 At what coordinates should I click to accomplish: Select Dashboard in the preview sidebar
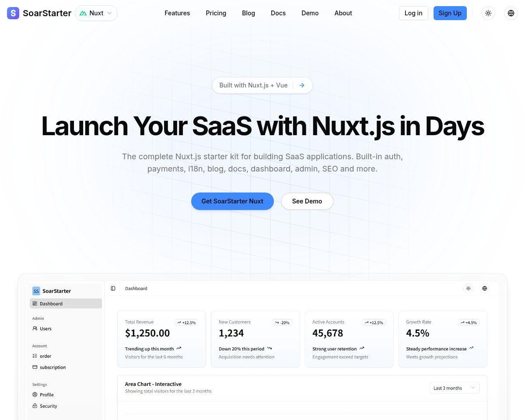[66, 304]
